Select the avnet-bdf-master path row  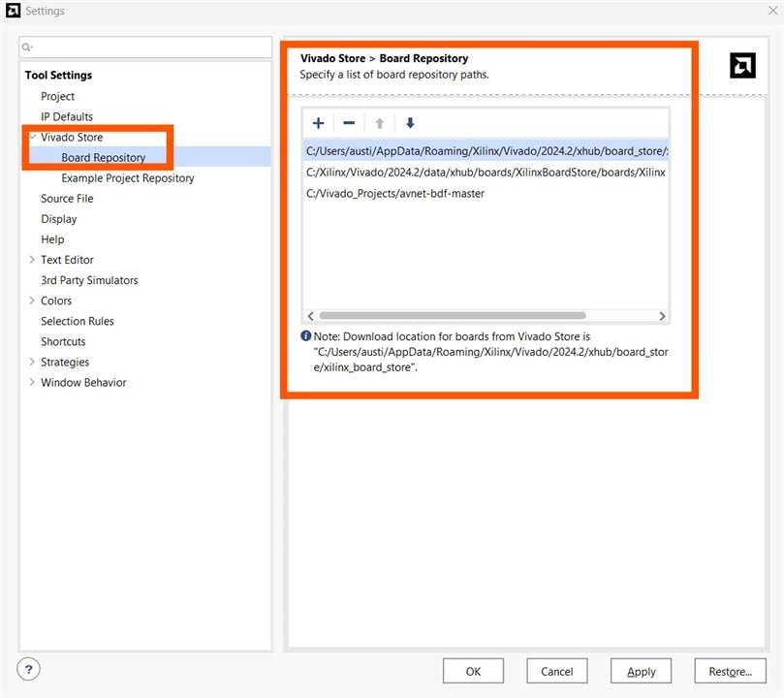[486, 194]
